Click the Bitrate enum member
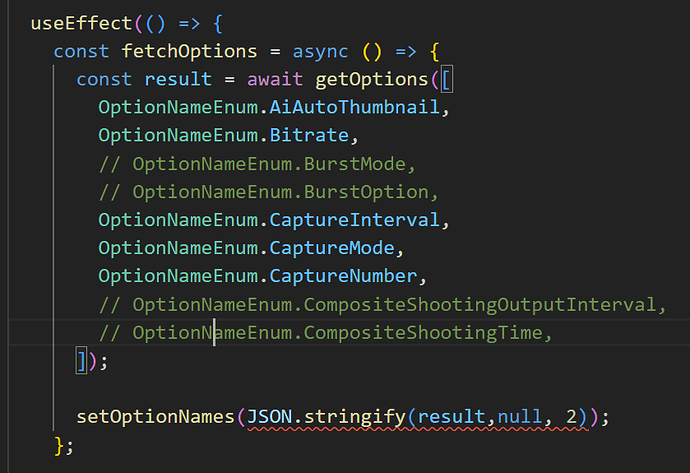690x473 pixels. coord(309,136)
